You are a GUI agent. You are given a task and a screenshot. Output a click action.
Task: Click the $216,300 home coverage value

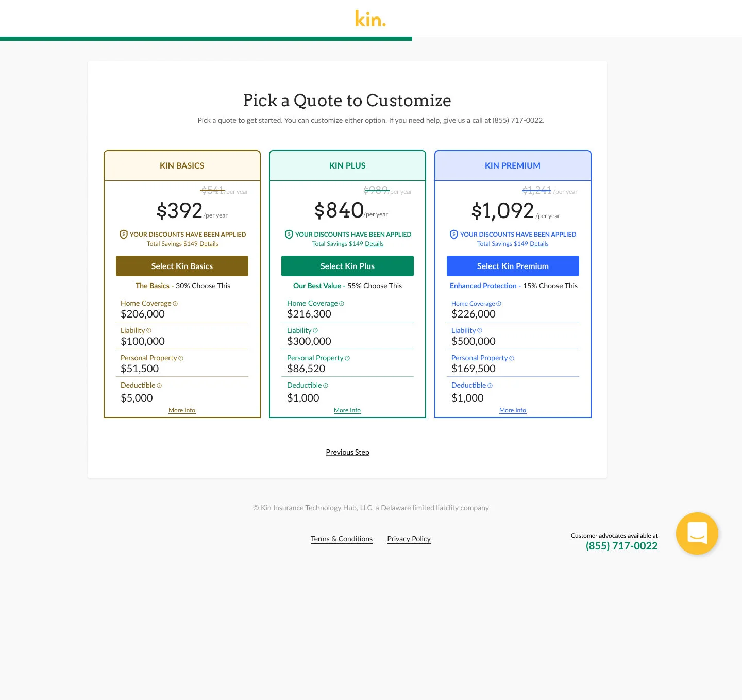(309, 314)
